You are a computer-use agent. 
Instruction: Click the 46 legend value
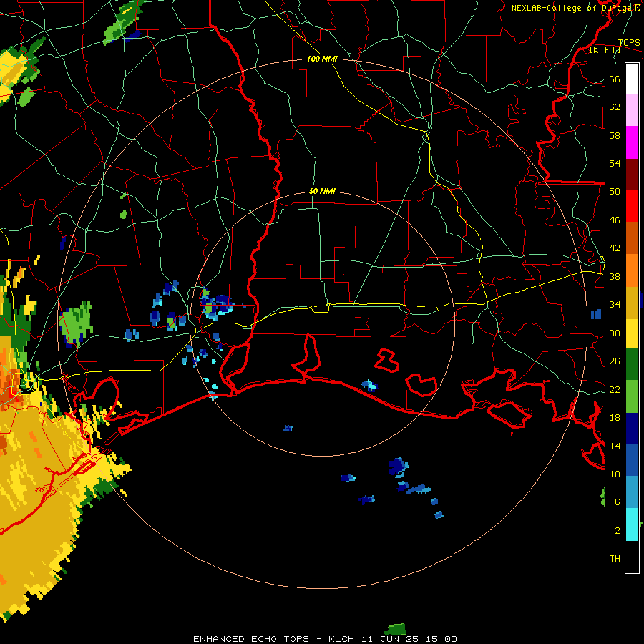tap(615, 220)
